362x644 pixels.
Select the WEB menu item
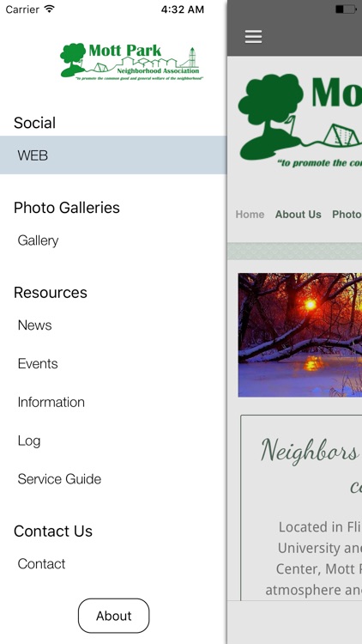pos(113,155)
